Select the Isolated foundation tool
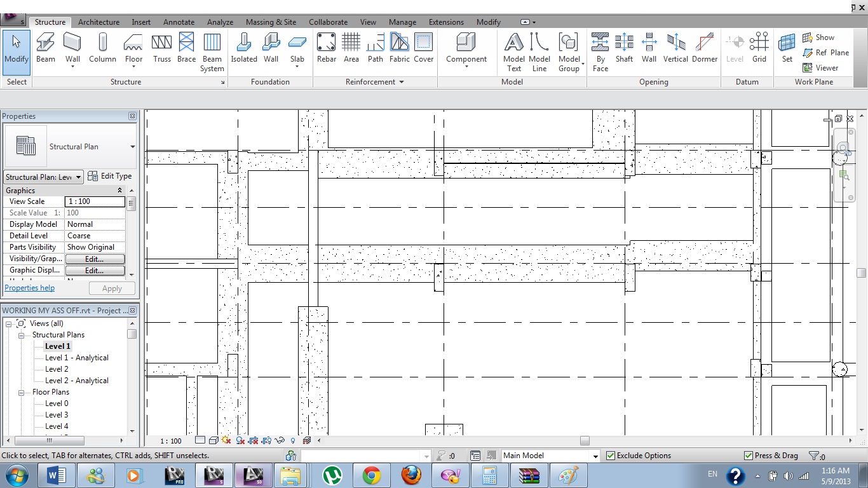868x488 pixels. [x=244, y=48]
